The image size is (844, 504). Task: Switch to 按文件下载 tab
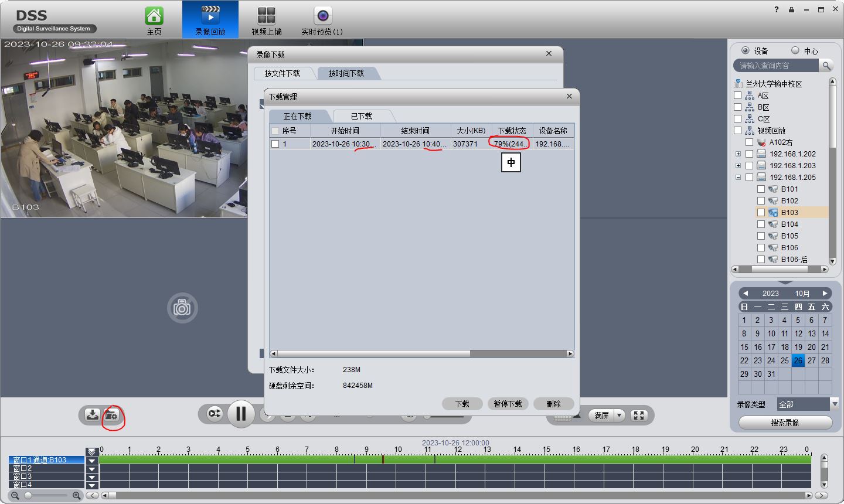click(282, 73)
